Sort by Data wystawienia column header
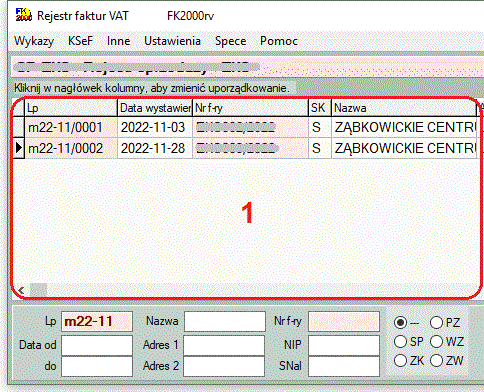 pyautogui.click(x=155, y=108)
